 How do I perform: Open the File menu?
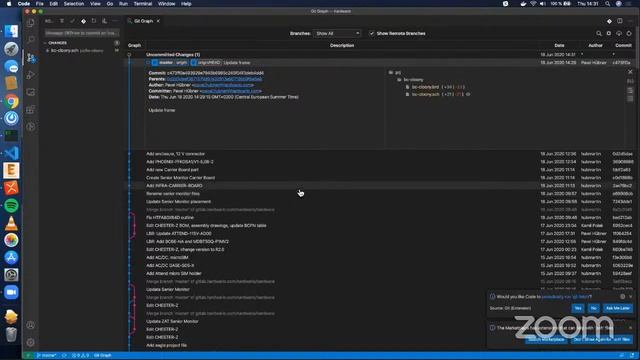(40, 4)
